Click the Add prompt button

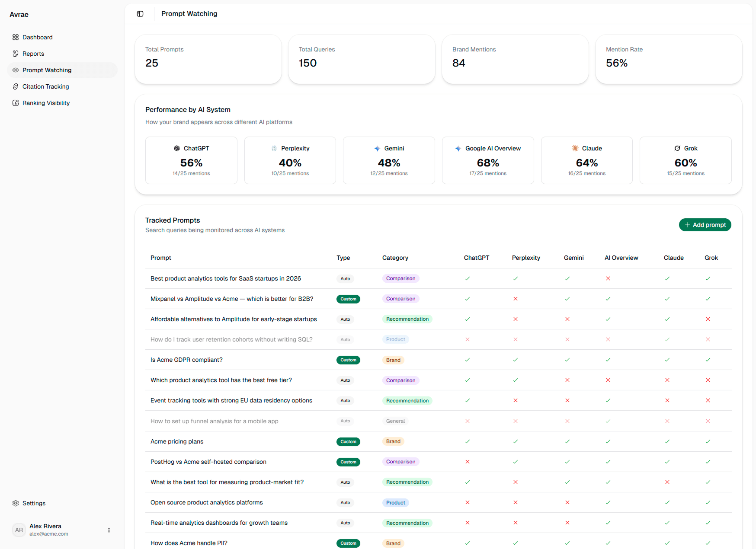click(x=705, y=225)
